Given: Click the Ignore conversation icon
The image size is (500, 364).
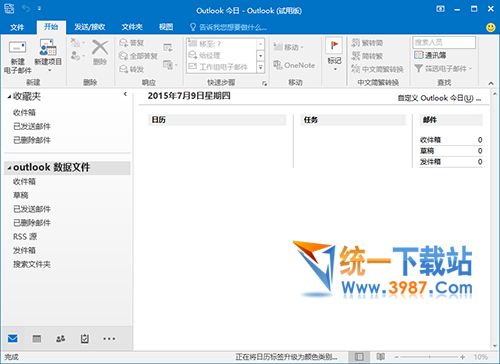Looking at the screenshot, I should 75,43.
